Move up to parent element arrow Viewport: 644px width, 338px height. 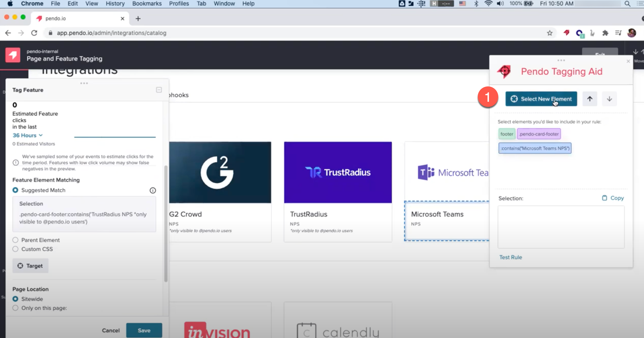pyautogui.click(x=590, y=99)
